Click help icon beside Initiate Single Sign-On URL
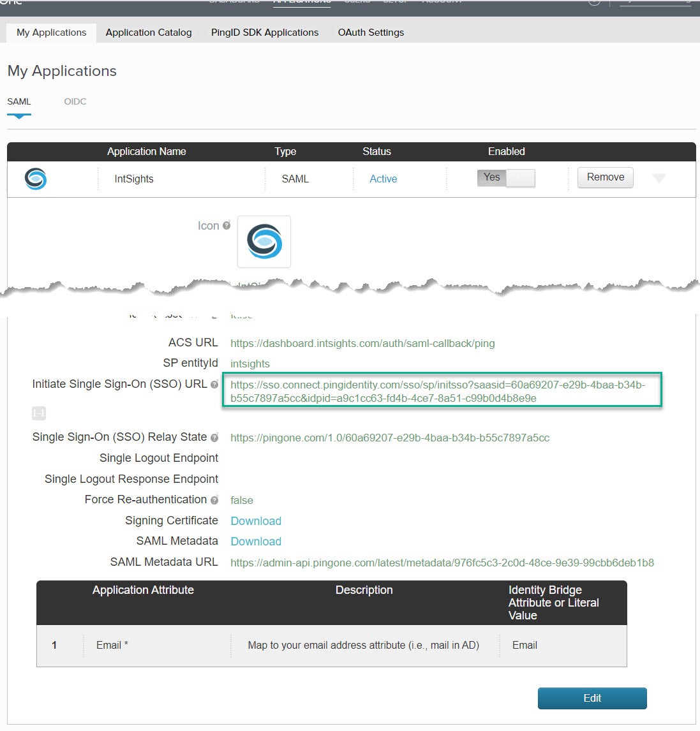700x731 pixels. tap(214, 385)
